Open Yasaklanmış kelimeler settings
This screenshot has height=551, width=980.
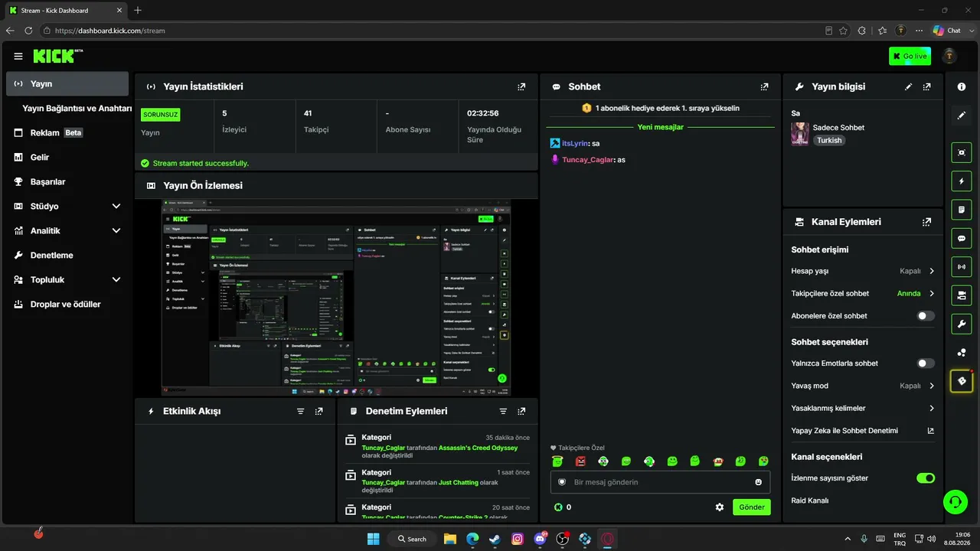[863, 408]
